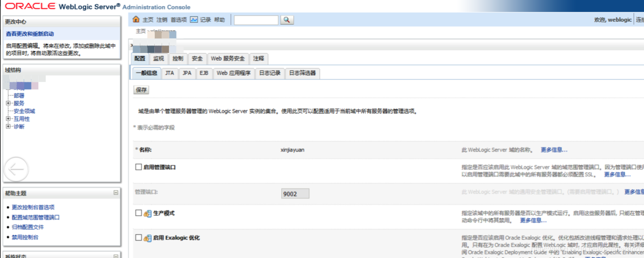Open the 日志记录 sub-tab
Image resolution: width=644 pixels, height=258 pixels.
click(270, 73)
